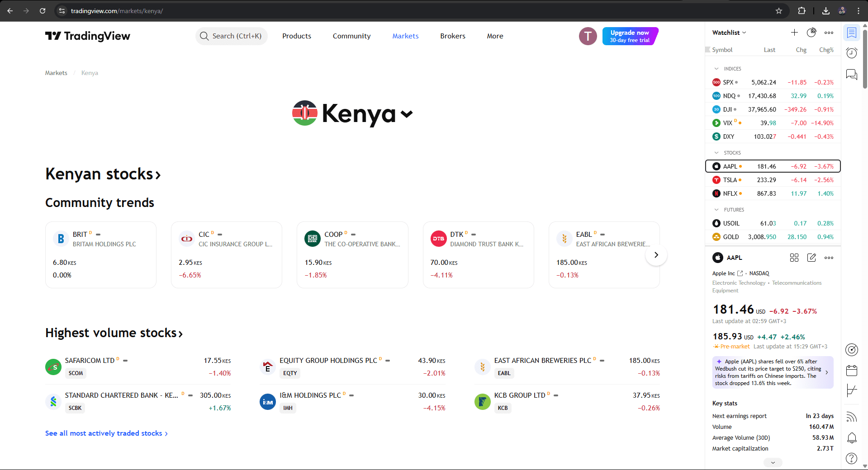The width and height of the screenshot is (868, 470).
Task: Add a symbol using the plus icon above Watchlist
Action: point(794,33)
